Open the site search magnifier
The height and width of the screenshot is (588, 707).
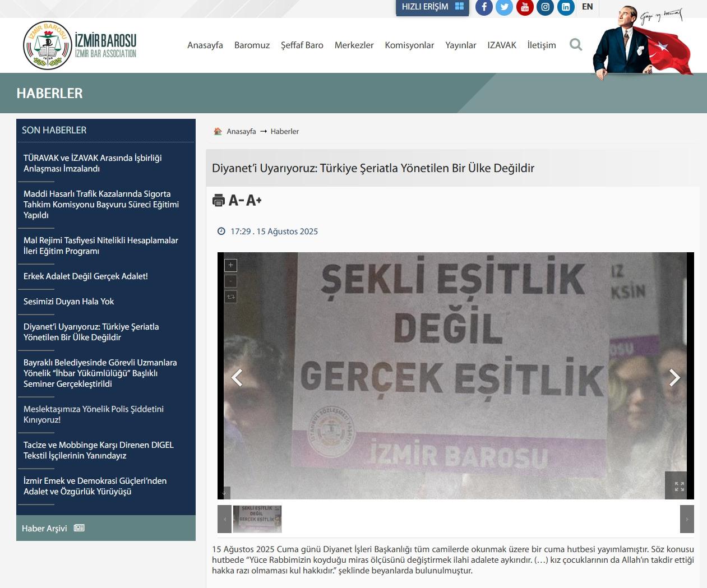tap(575, 45)
